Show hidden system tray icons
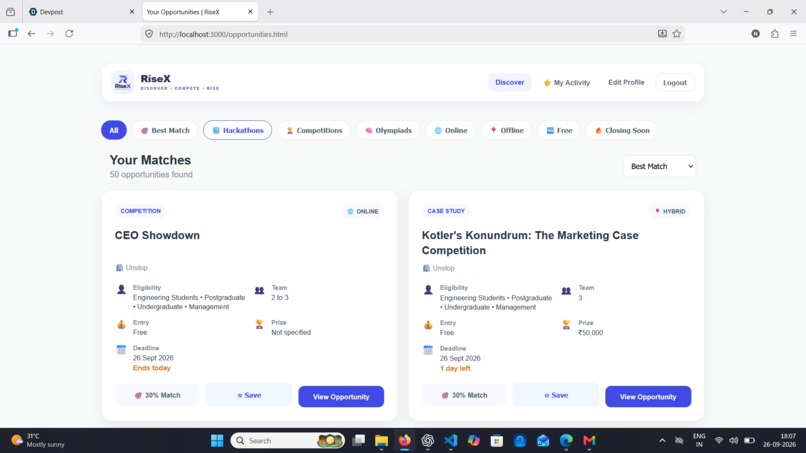Screen dimensions: 806x453 coord(662,441)
